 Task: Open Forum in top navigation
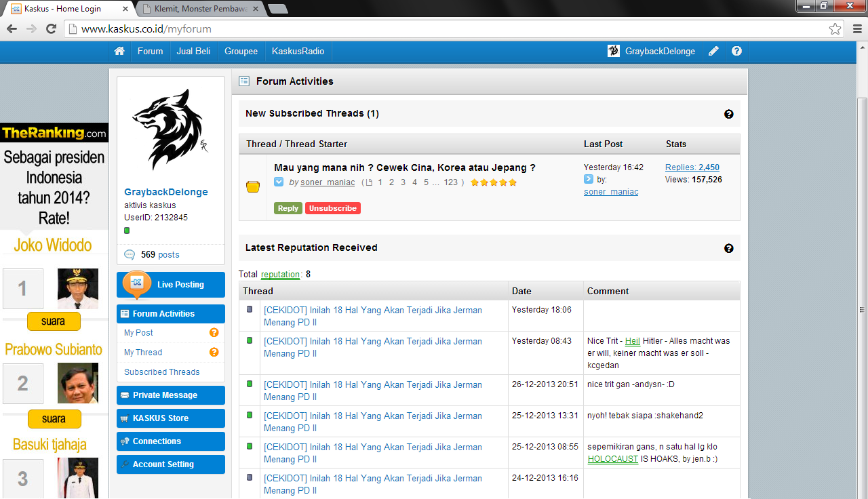tap(150, 51)
